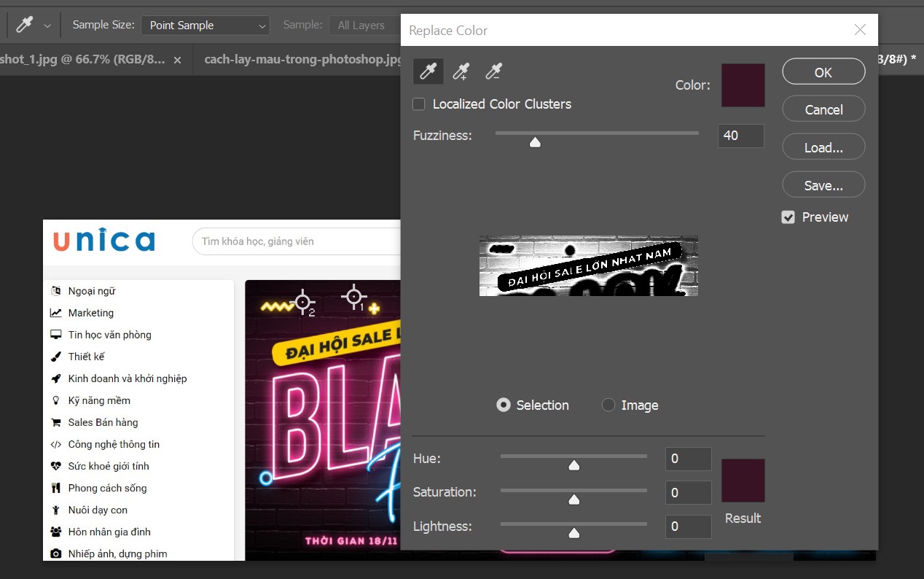
Task: Open the tool preset picker arrow
Action: [47, 26]
